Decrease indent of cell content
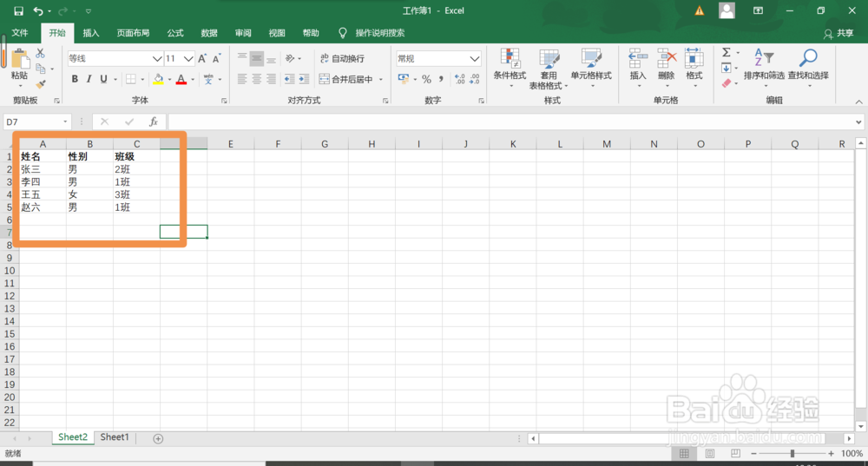 pos(289,79)
